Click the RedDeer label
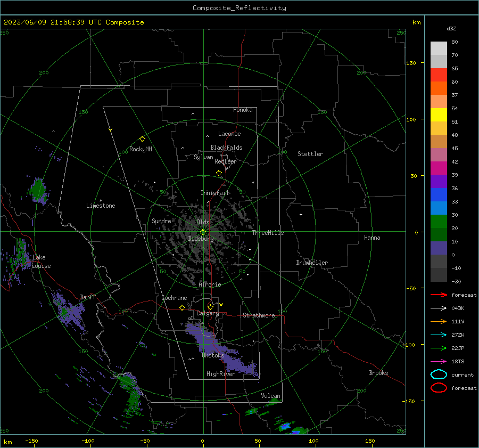The width and height of the screenshot is (479, 448). [x=226, y=161]
